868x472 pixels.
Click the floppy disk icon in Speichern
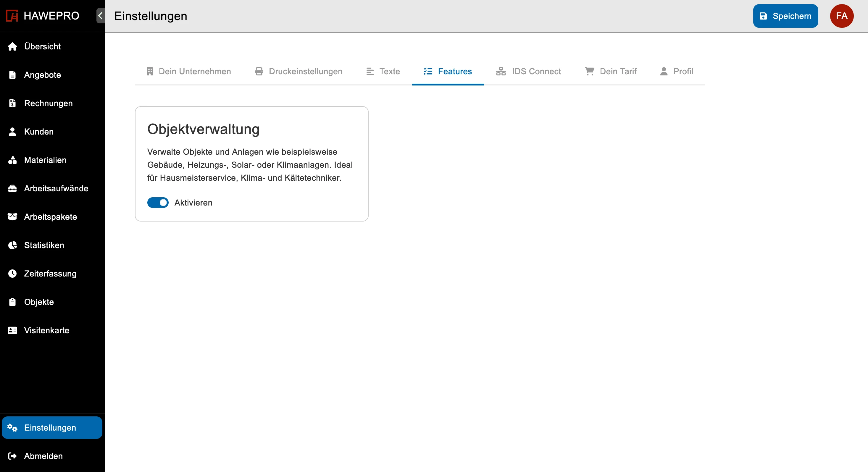coord(763,16)
